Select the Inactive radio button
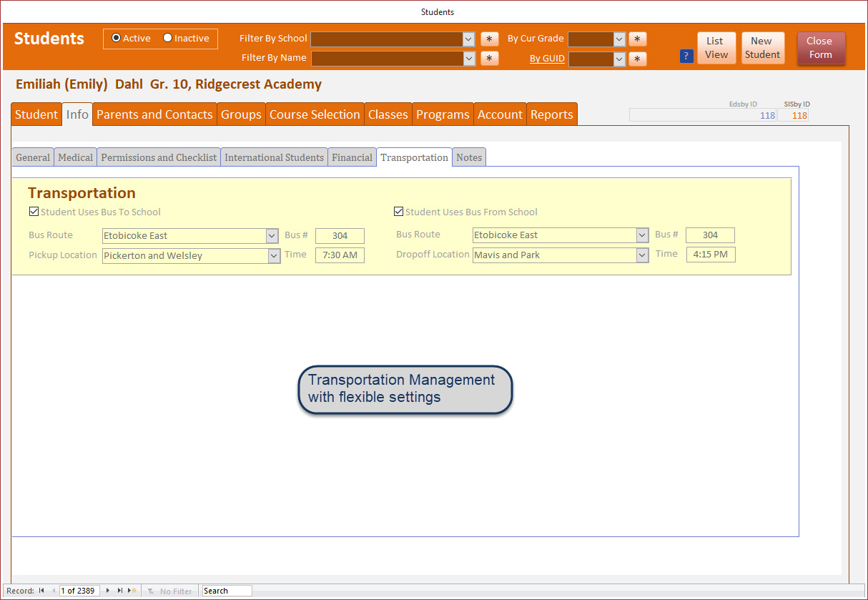Image resolution: width=868 pixels, height=600 pixels. click(168, 38)
